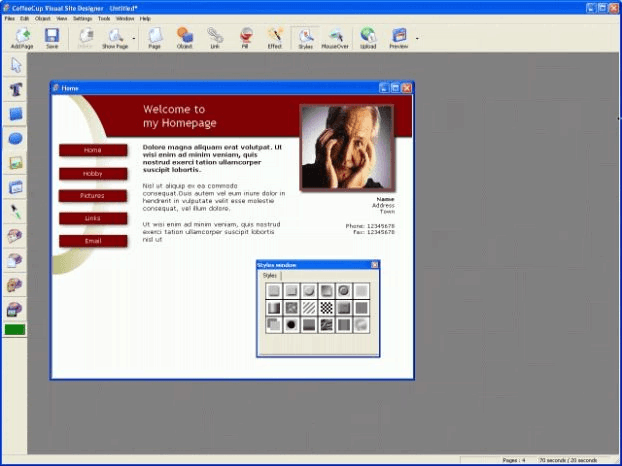This screenshot has height=466, width=622.
Task: Click the MouseOver toolbar icon
Action: pos(335,38)
